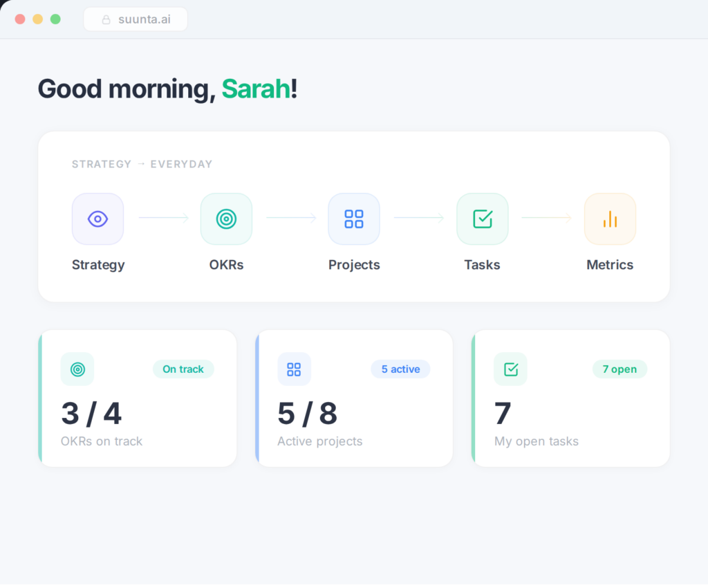Open the Metrics bar chart icon
Screen dimensions: 708x588
[x=610, y=219]
